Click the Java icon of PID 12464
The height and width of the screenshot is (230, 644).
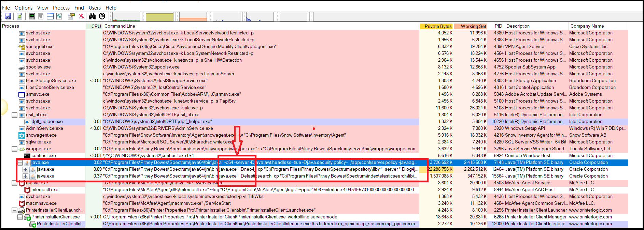tap(33, 169)
